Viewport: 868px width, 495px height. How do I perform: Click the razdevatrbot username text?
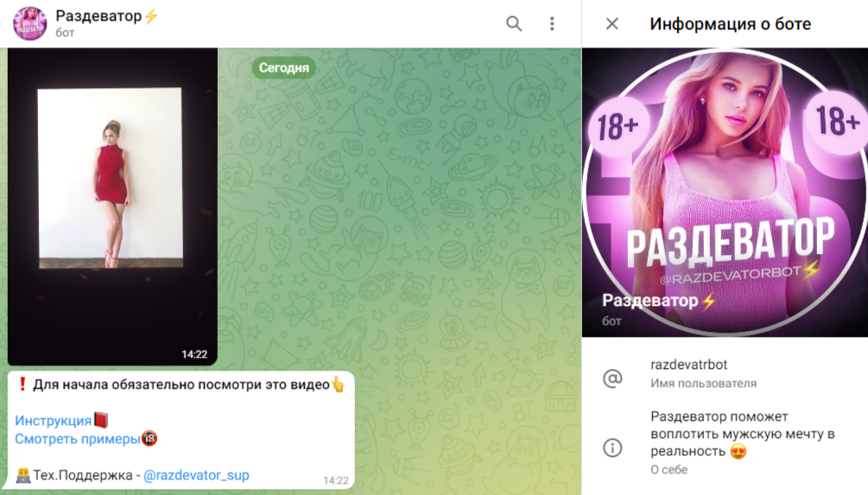click(688, 365)
